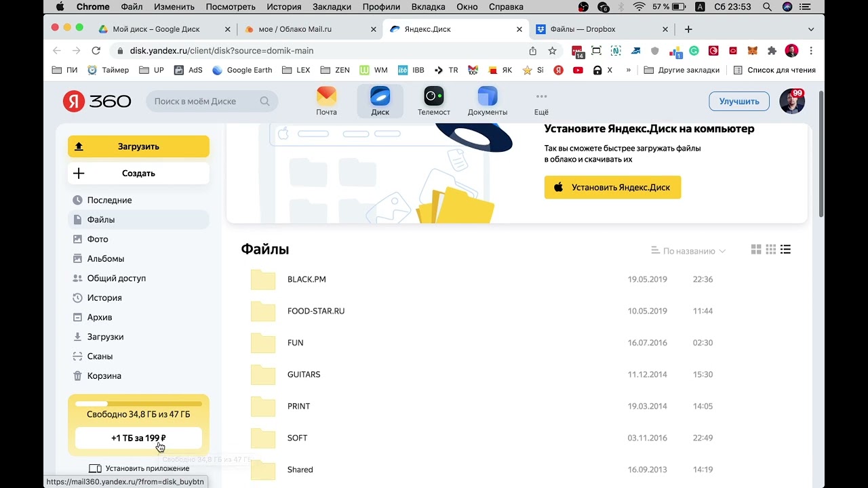Open the Закладки menu in menu bar
Screen dimensions: 868x488
[x=332, y=7]
